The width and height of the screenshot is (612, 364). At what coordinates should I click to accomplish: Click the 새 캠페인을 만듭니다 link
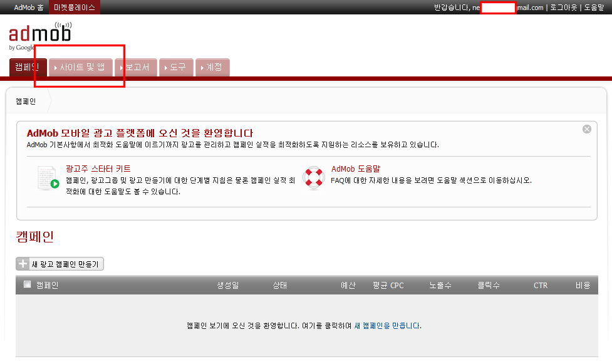coord(387,326)
